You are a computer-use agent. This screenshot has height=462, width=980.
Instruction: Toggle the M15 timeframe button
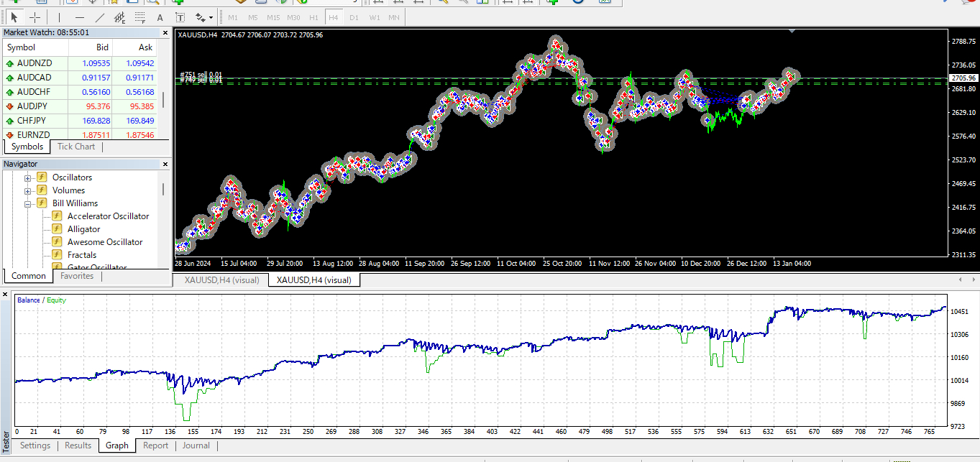click(273, 17)
